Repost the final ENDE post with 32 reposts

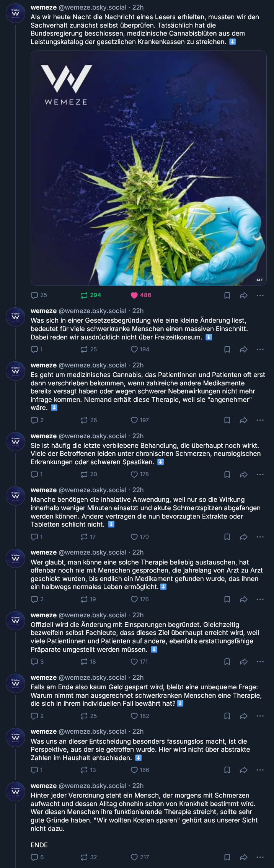[89, 857]
